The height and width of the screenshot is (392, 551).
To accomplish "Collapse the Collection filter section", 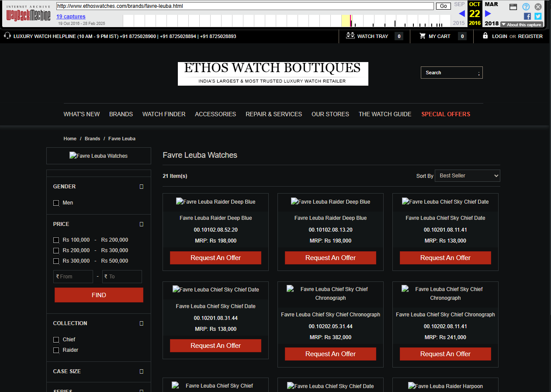I will [141, 323].
